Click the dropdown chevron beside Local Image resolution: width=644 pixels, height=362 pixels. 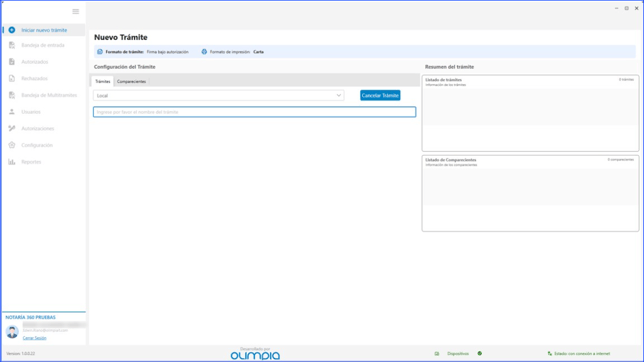coord(339,95)
